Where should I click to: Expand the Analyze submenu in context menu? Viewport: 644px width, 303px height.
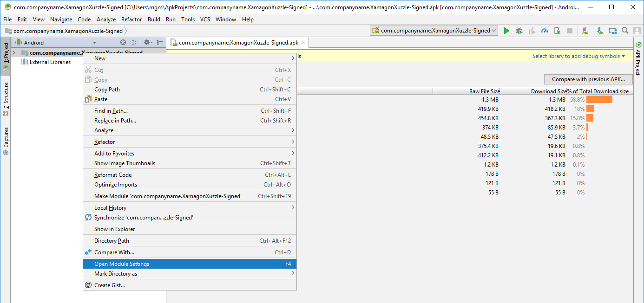pyautogui.click(x=190, y=130)
